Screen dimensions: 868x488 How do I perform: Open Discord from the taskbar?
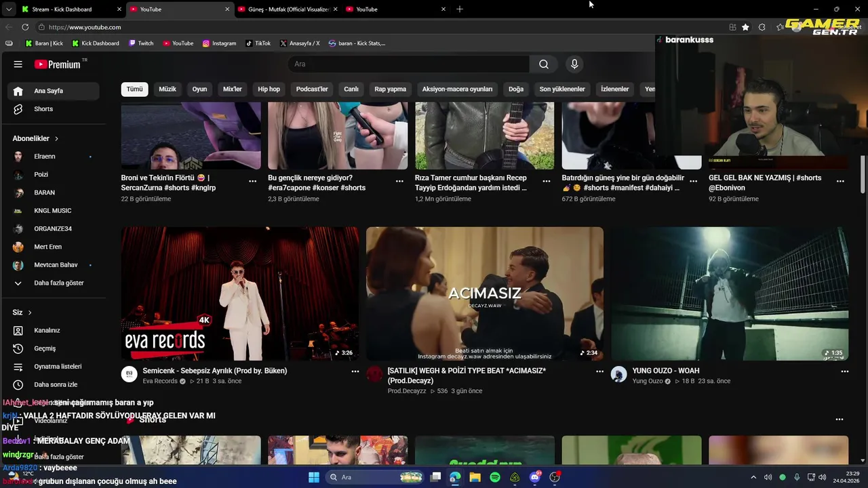click(535, 477)
